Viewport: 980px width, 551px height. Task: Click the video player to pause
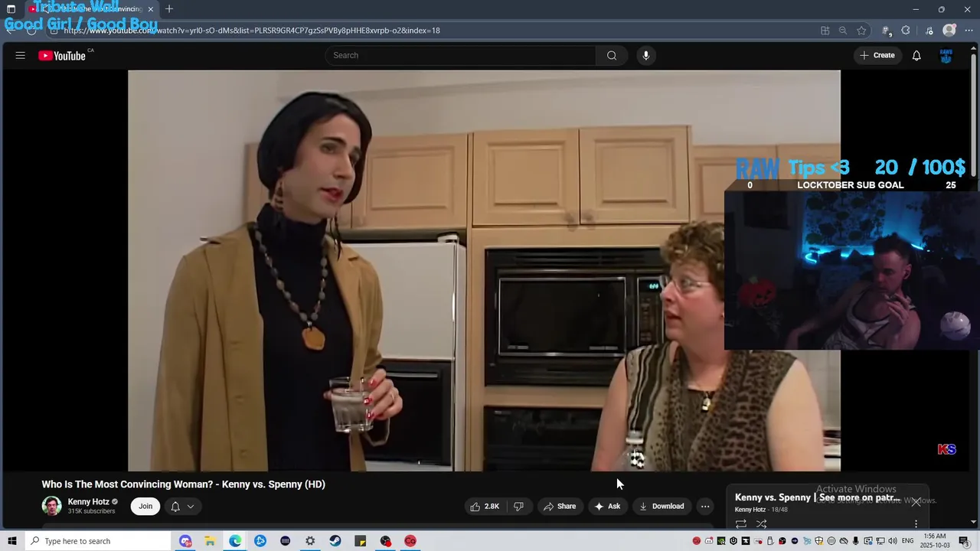tap(484, 270)
